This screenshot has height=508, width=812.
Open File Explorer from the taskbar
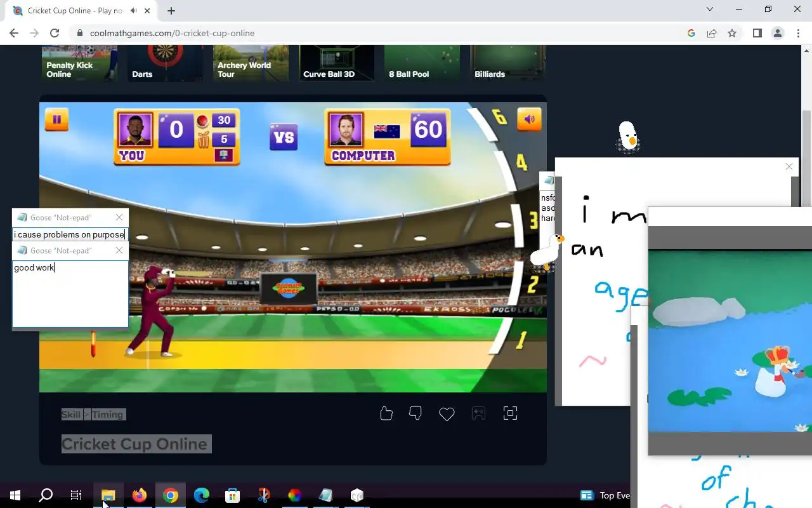(108, 495)
